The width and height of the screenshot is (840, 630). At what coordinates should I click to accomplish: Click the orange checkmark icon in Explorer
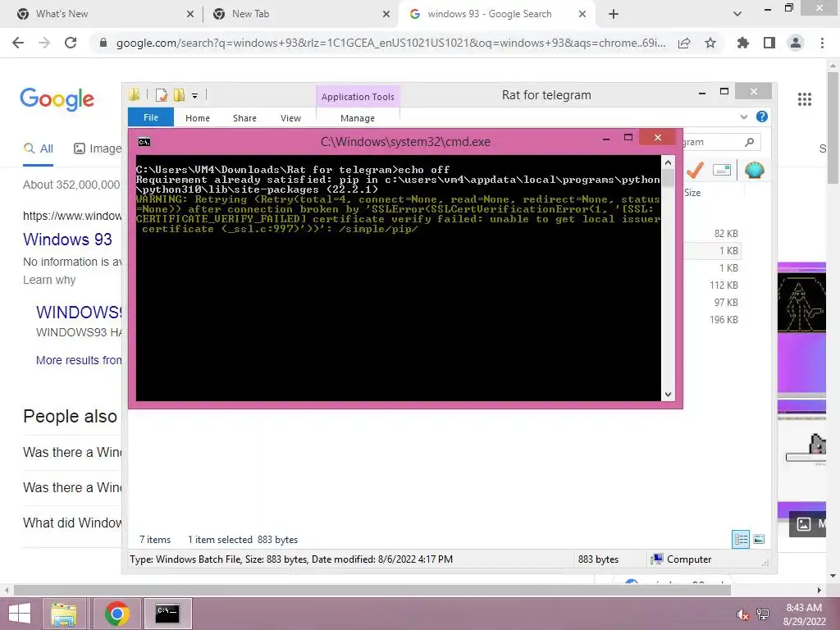(x=695, y=171)
